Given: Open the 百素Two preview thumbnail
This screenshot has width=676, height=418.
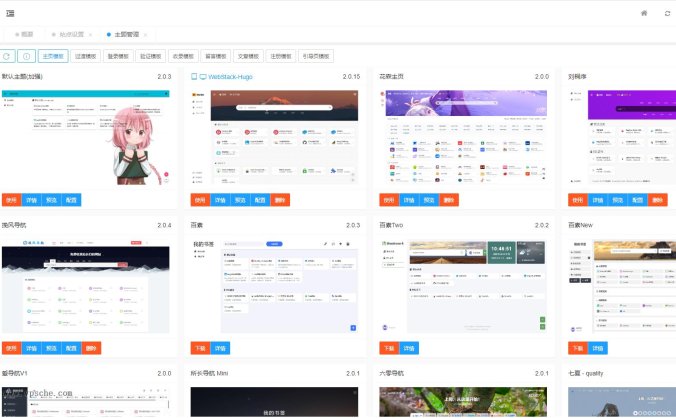Looking at the screenshot, I should 463,286.
